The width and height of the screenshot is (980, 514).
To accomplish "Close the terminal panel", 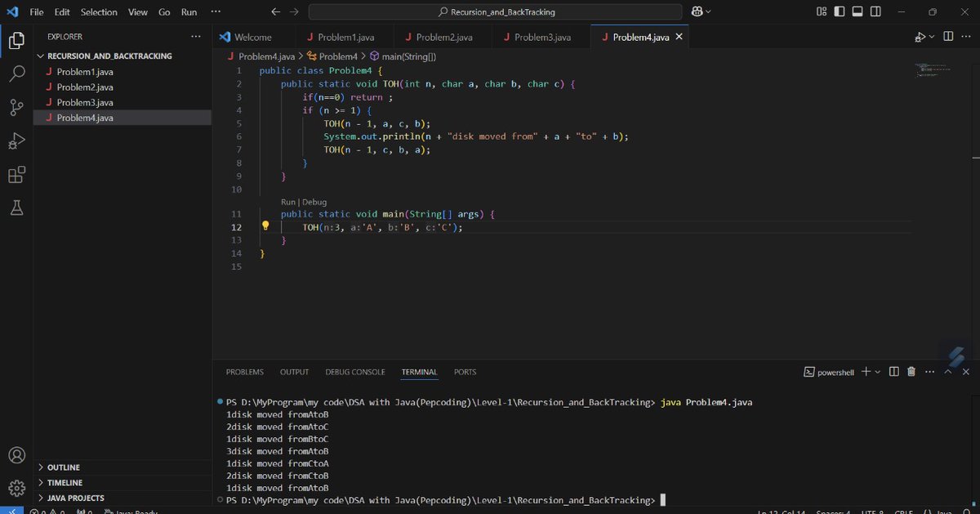I will (965, 372).
